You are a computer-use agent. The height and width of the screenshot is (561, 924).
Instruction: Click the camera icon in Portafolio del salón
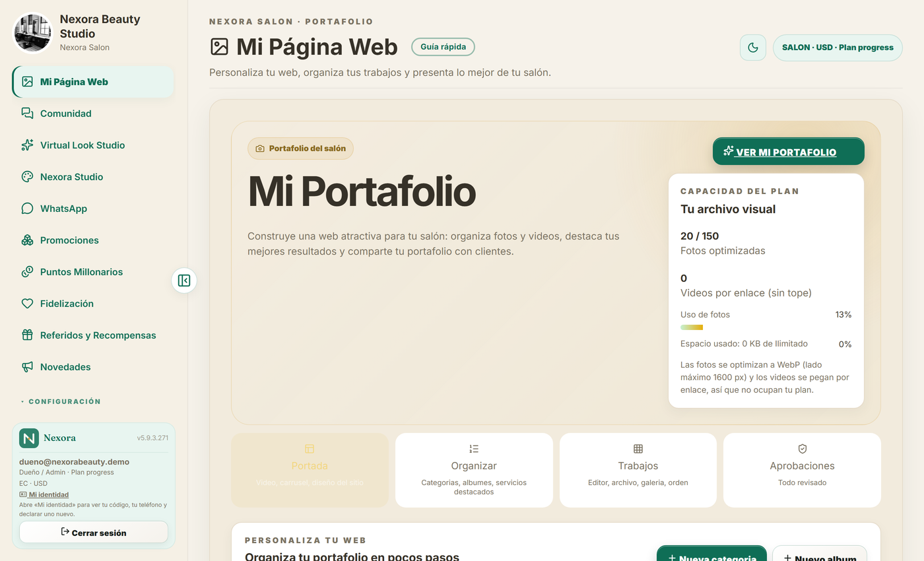pyautogui.click(x=260, y=149)
